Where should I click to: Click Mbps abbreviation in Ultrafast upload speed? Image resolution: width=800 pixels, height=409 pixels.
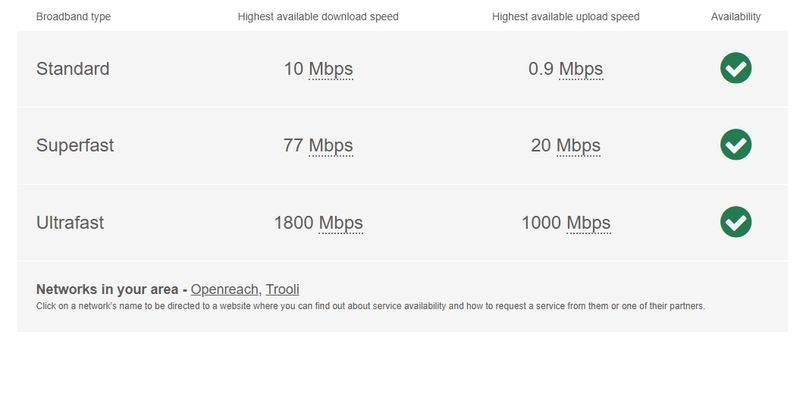coord(588,223)
